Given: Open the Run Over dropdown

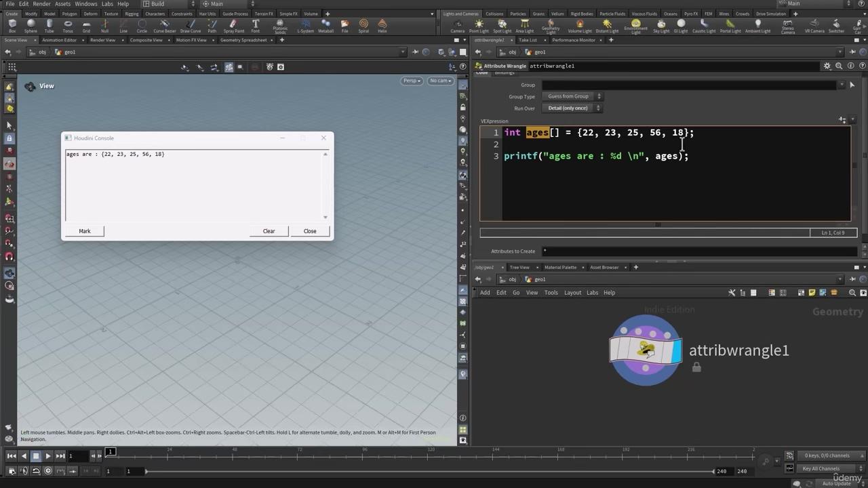Looking at the screenshot, I should [x=572, y=108].
